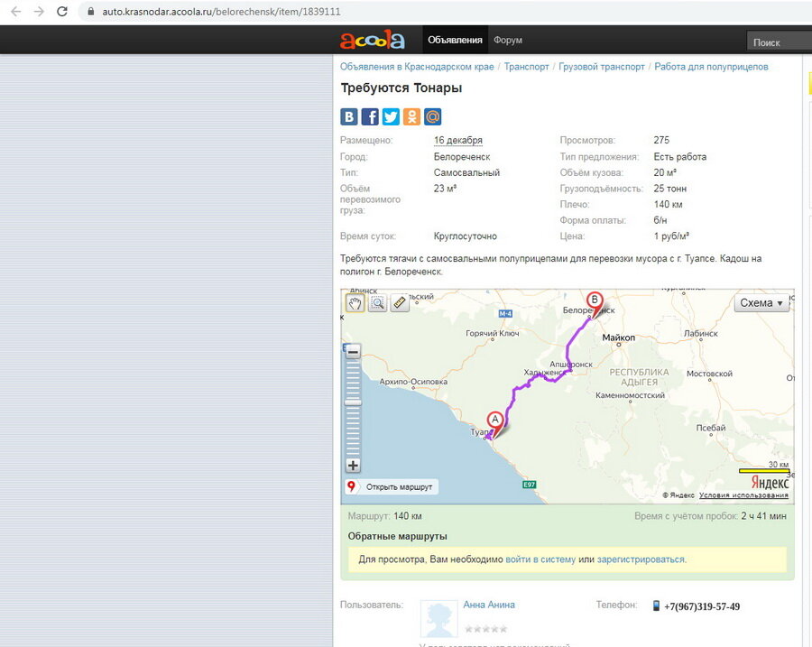Click the E97 road sign on map
The height and width of the screenshot is (647, 812).
[530, 485]
